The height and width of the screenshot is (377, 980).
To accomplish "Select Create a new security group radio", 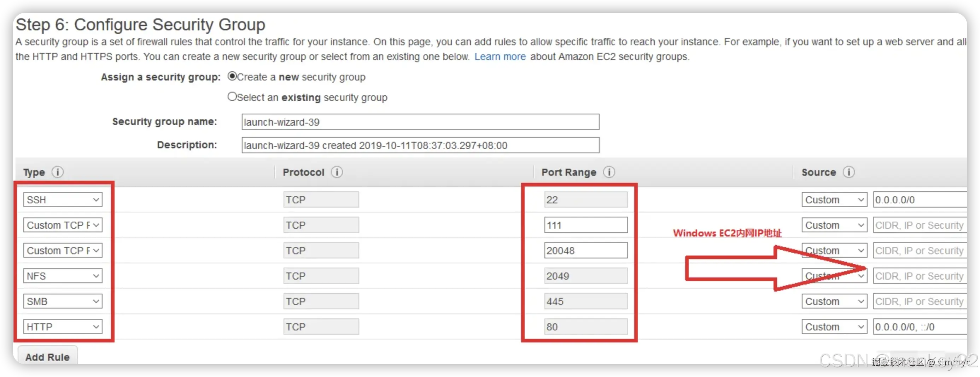I will pos(232,76).
